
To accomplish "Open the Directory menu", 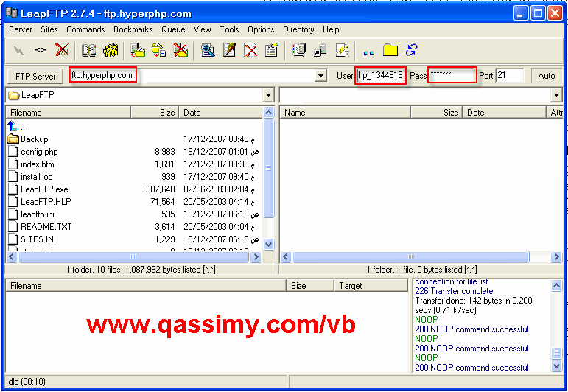I will click(298, 29).
